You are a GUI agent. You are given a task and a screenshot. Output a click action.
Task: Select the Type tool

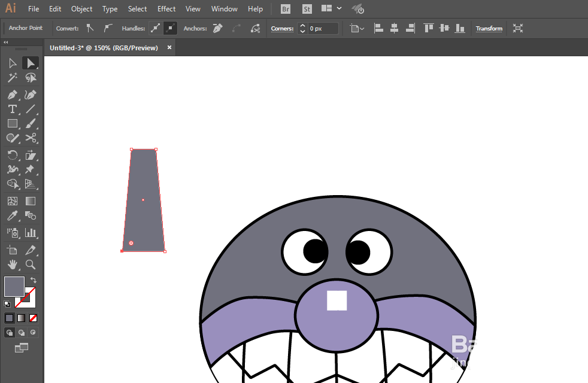click(x=13, y=109)
